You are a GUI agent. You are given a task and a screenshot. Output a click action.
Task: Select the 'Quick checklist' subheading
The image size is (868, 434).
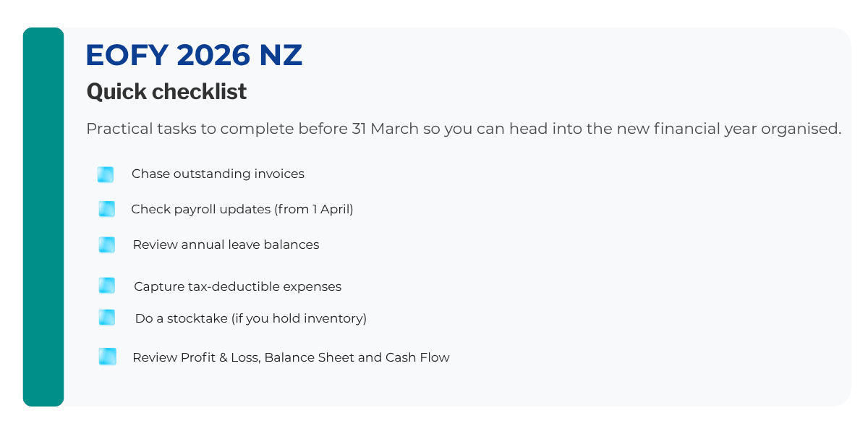click(166, 92)
